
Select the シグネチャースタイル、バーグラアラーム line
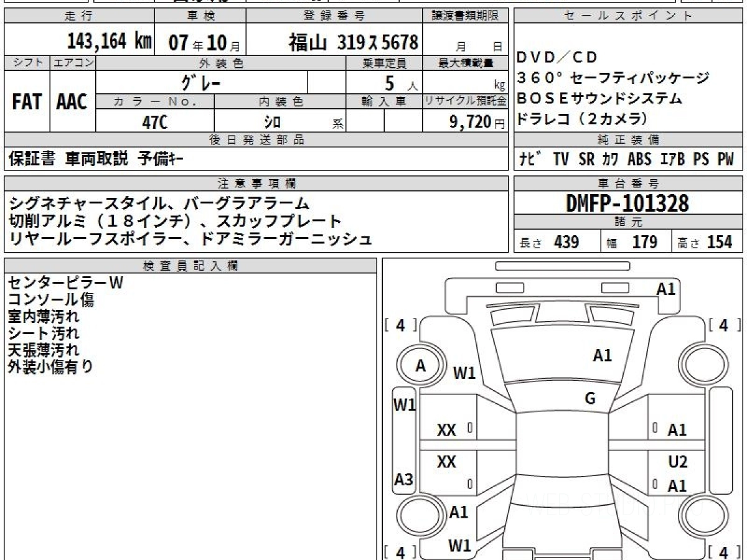coord(159,203)
